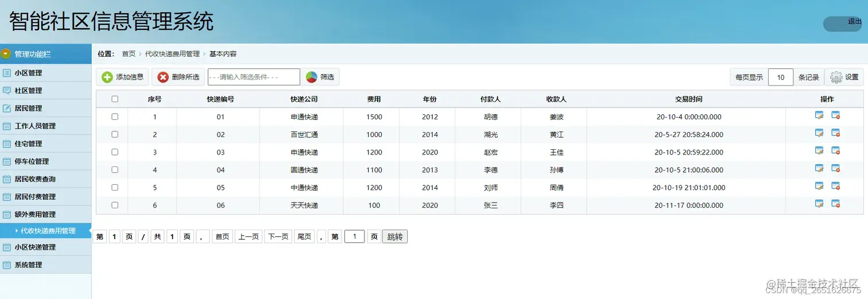Click the 跳转 jump button

point(395,236)
